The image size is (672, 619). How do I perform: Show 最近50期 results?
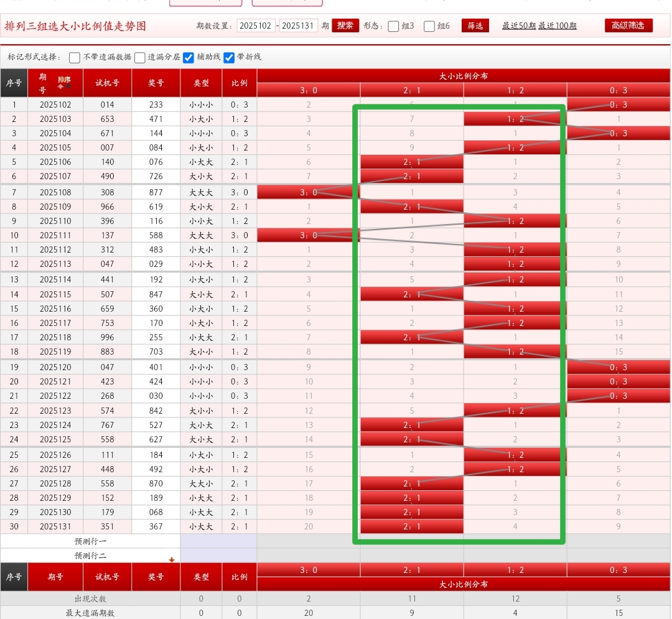519,26
